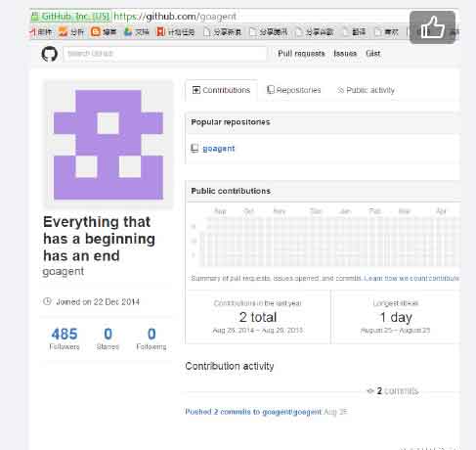Click the green SSL lock icon
Image resolution: width=476 pixels, height=450 pixels.
point(35,17)
